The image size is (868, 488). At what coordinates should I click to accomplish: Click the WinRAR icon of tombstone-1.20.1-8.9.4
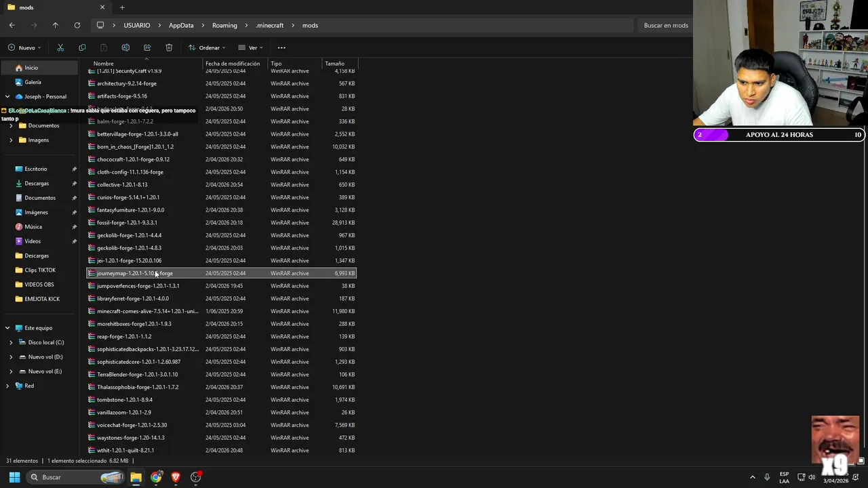(92, 400)
